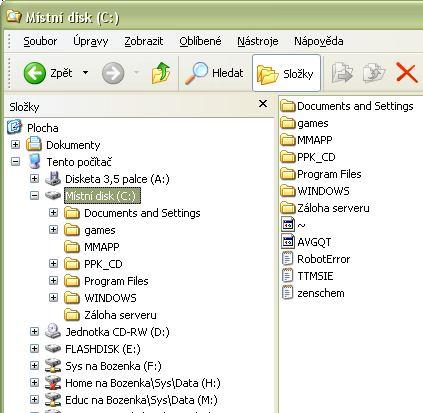Open the Nápověda menu
Viewport: 423px width, 413px height.
[319, 41]
